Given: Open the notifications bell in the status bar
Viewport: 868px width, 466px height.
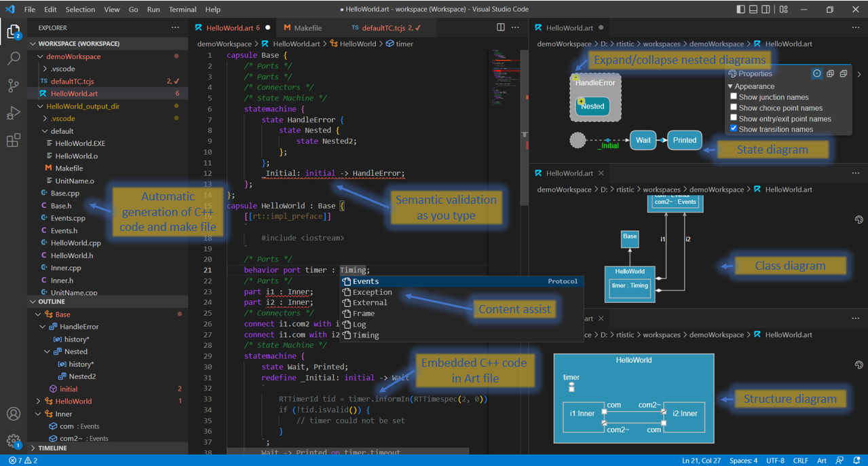Looking at the screenshot, I should [x=857, y=460].
